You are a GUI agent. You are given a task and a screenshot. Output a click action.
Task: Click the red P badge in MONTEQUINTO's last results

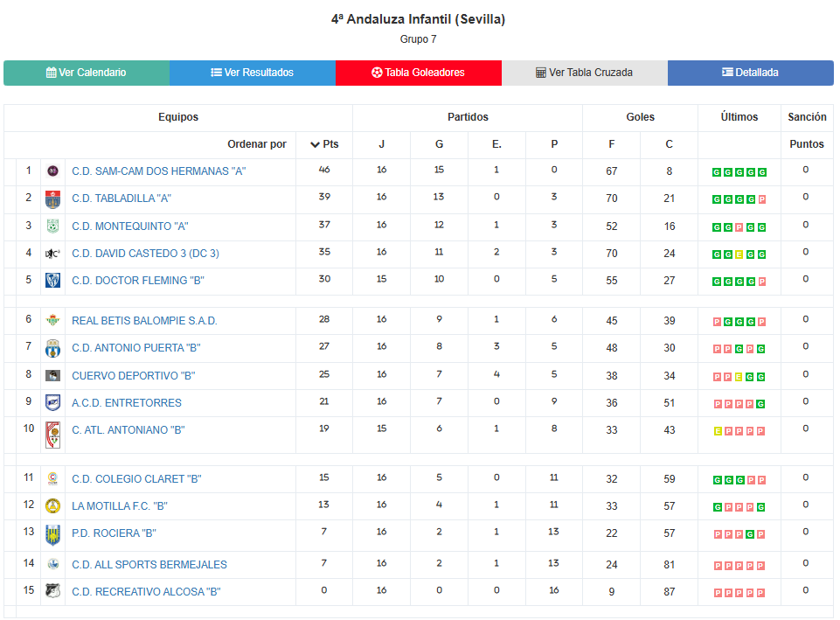739,227
